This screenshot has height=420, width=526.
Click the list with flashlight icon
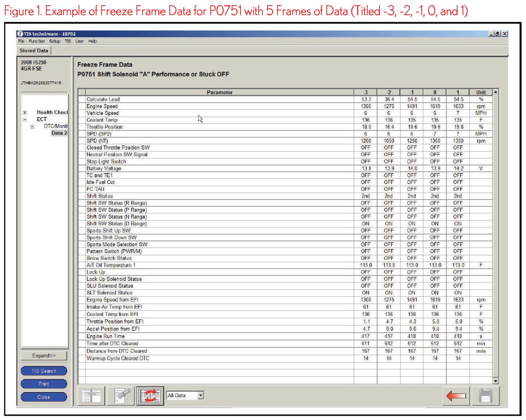click(121, 396)
